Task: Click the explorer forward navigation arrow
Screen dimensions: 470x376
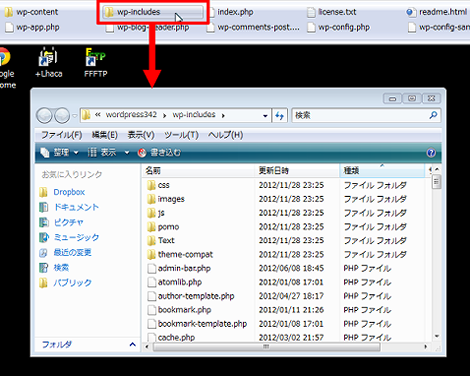Action: [62, 116]
